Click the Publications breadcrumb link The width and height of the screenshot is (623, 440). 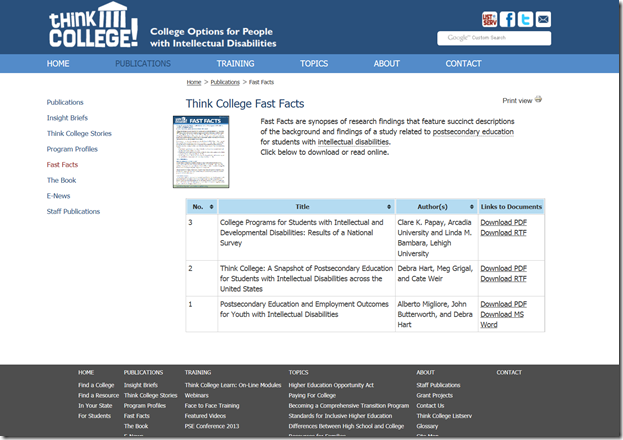(x=225, y=82)
